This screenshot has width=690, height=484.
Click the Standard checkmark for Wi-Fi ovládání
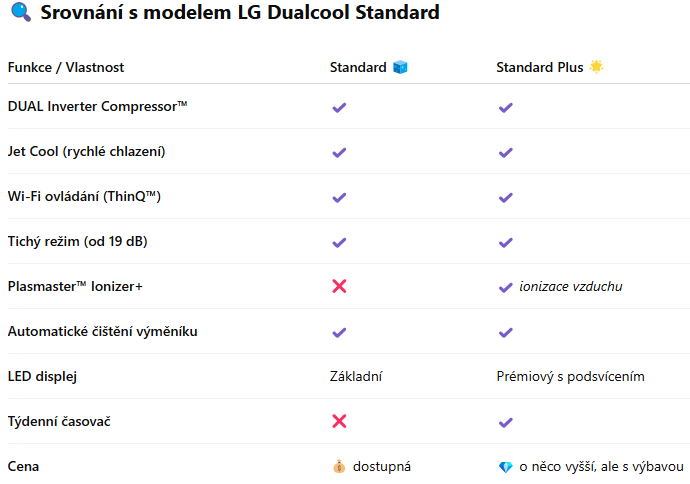pos(339,198)
